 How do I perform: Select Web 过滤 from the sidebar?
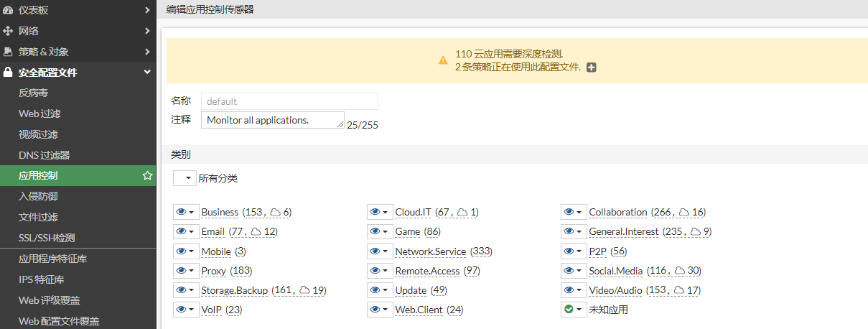pyautogui.click(x=39, y=113)
